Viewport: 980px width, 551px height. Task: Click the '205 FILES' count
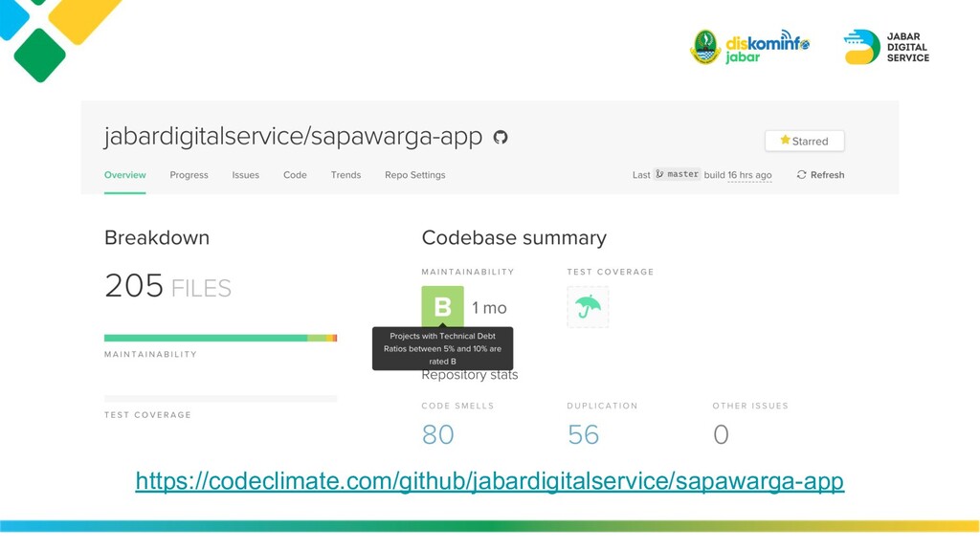(x=167, y=287)
